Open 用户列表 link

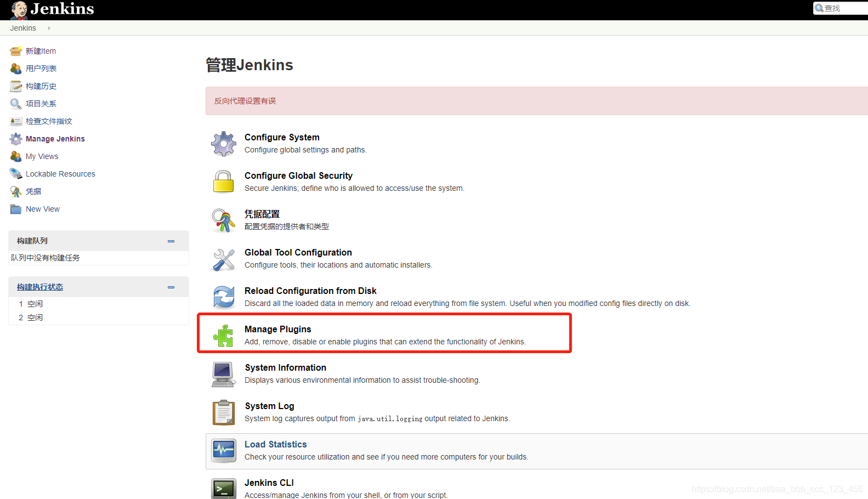tap(41, 69)
